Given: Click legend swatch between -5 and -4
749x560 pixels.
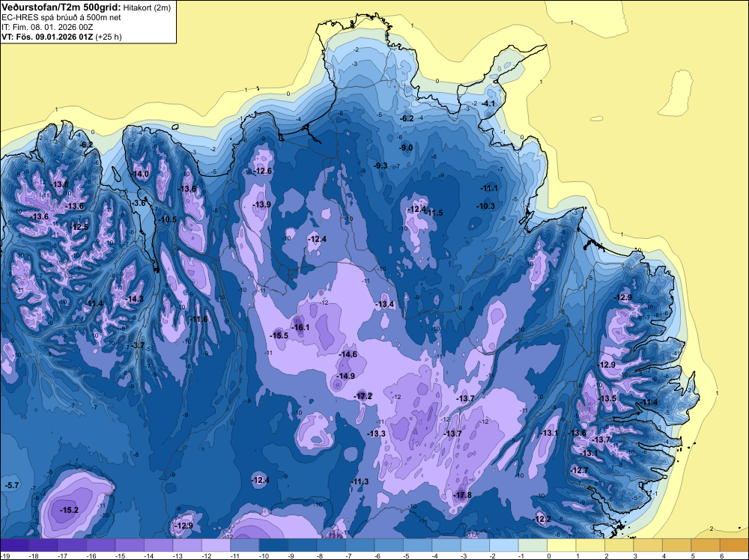Looking at the screenshot, I should [417, 545].
